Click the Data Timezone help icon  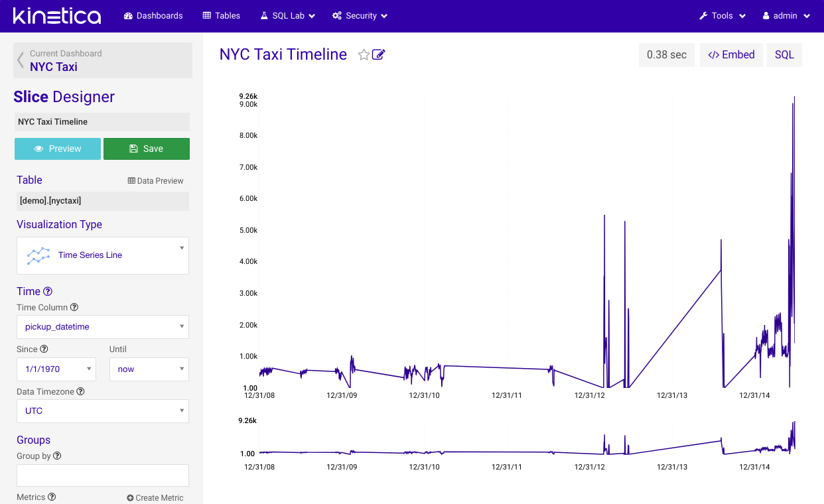80,392
